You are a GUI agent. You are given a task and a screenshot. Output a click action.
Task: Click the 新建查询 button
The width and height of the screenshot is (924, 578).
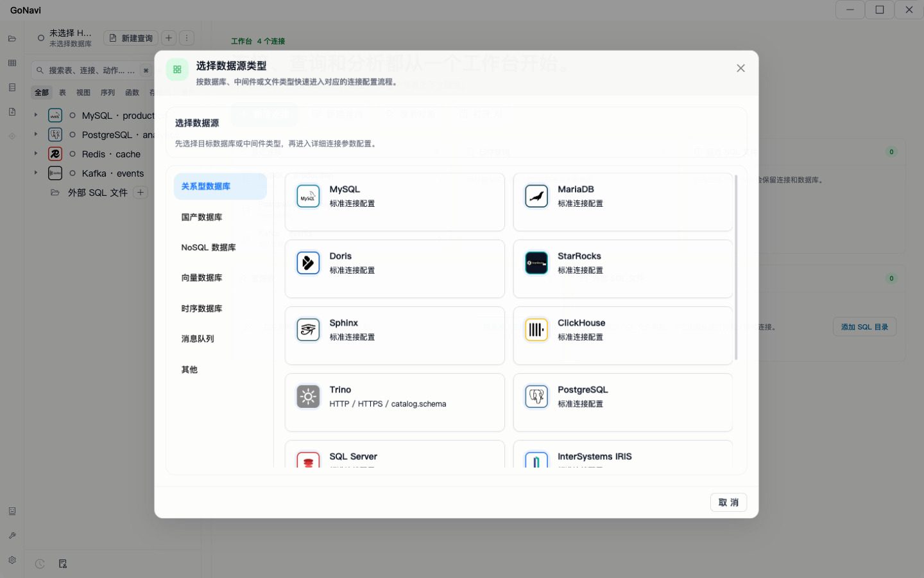(131, 38)
